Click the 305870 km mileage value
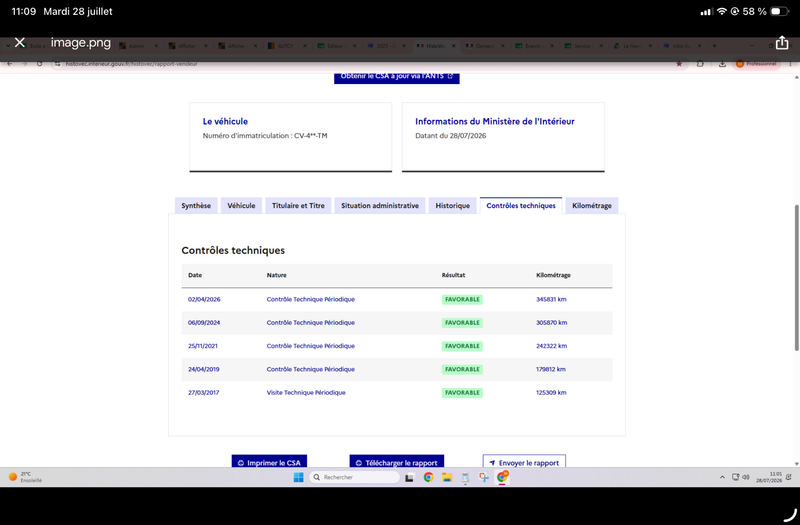This screenshot has width=800, height=525. pyautogui.click(x=552, y=323)
